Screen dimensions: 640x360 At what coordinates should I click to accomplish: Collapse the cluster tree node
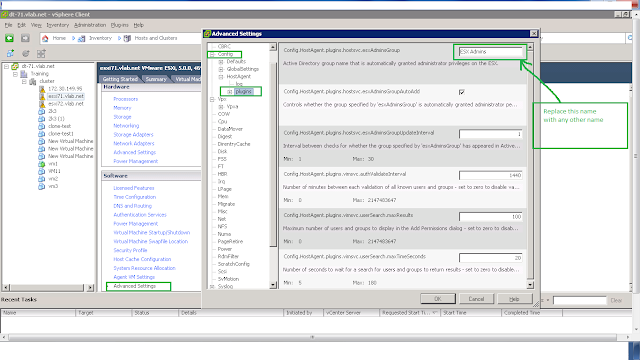tap(24, 82)
